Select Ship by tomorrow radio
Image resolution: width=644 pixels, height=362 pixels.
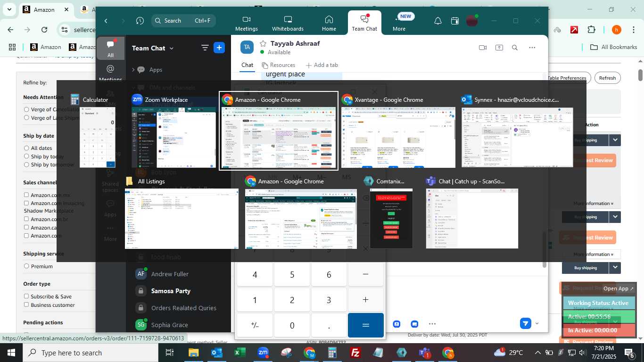coord(26,165)
